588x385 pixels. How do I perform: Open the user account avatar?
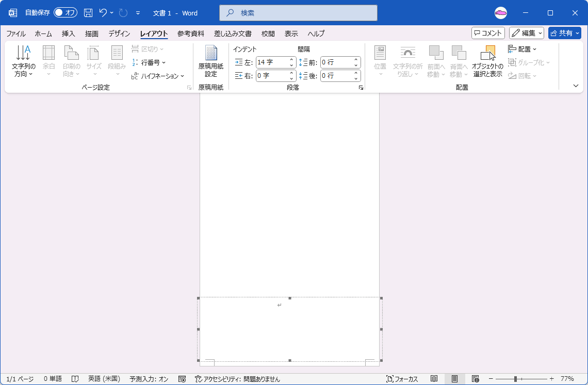click(x=501, y=13)
